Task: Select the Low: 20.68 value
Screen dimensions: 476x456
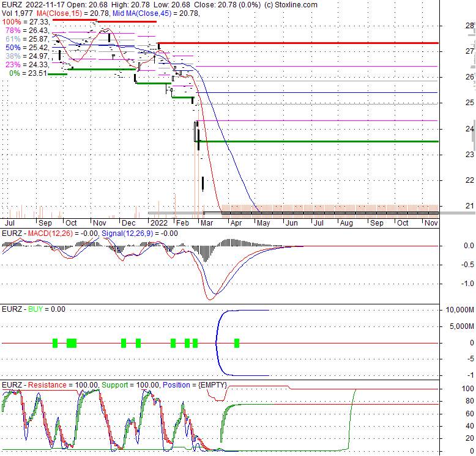Action: [x=172, y=5]
